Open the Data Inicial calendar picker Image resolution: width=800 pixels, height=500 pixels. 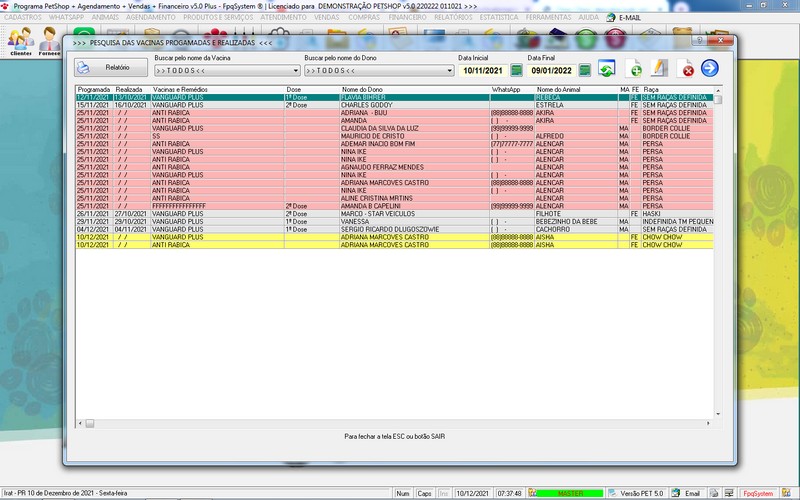point(516,70)
